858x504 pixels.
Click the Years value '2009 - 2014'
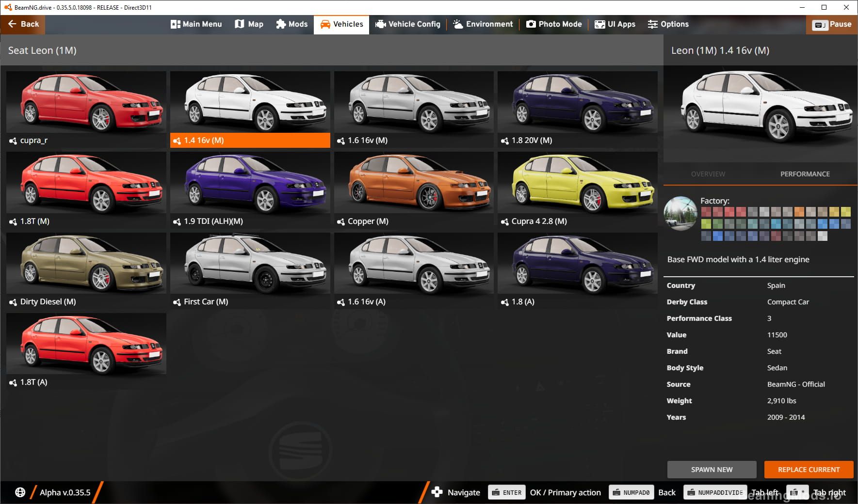(x=786, y=417)
